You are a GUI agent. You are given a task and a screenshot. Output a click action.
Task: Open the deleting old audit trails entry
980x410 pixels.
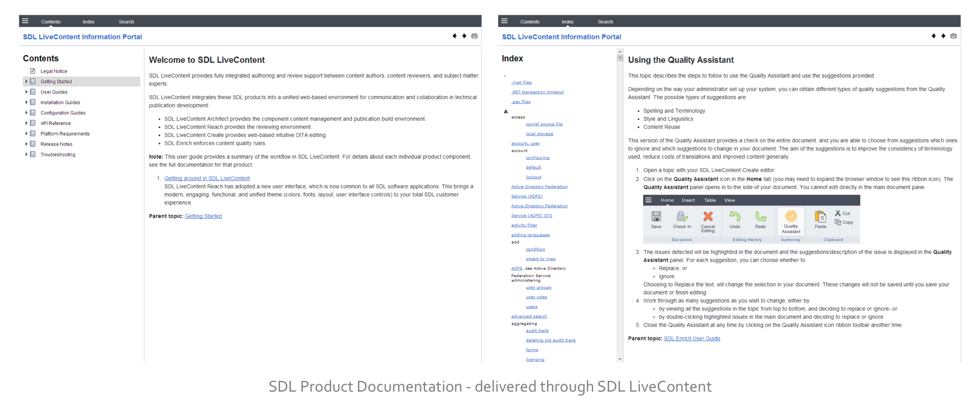coord(551,340)
